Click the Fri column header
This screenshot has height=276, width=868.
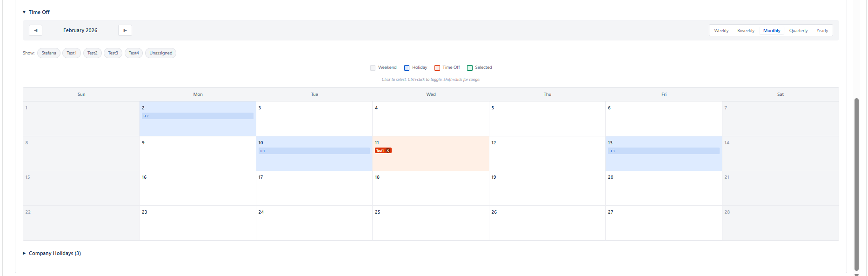(x=664, y=94)
